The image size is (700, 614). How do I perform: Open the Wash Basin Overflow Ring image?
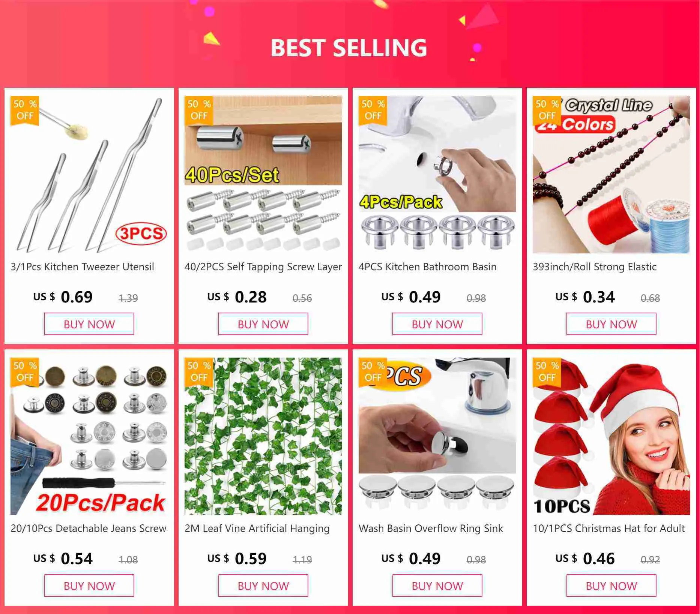437,436
